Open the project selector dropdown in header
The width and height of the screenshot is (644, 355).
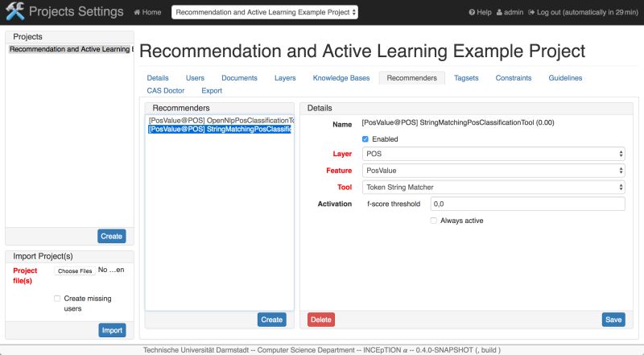coord(265,12)
